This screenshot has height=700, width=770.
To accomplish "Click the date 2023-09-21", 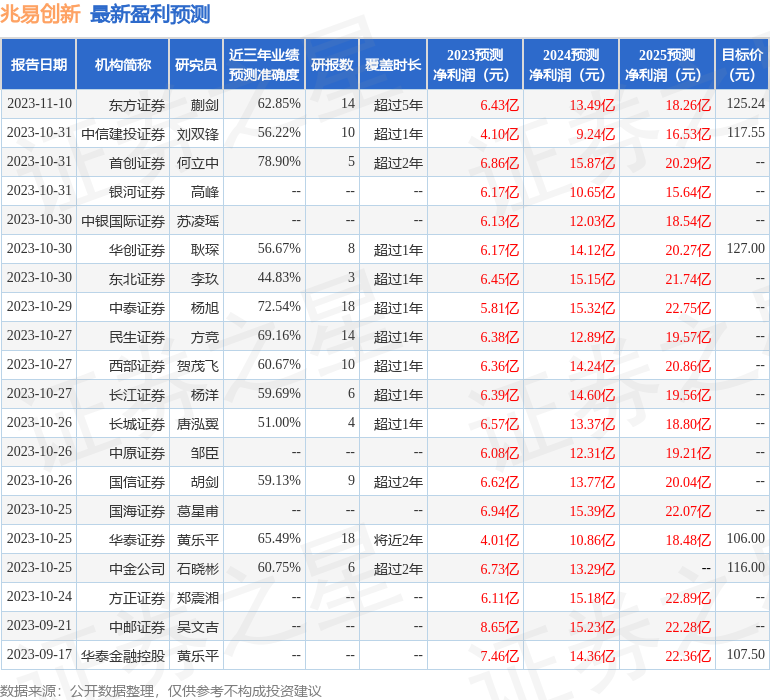I will [39, 625].
